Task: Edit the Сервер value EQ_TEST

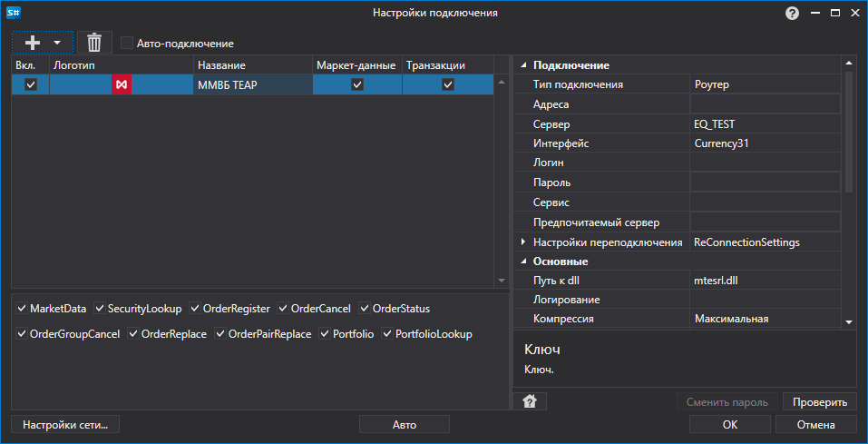Action: 765,124
